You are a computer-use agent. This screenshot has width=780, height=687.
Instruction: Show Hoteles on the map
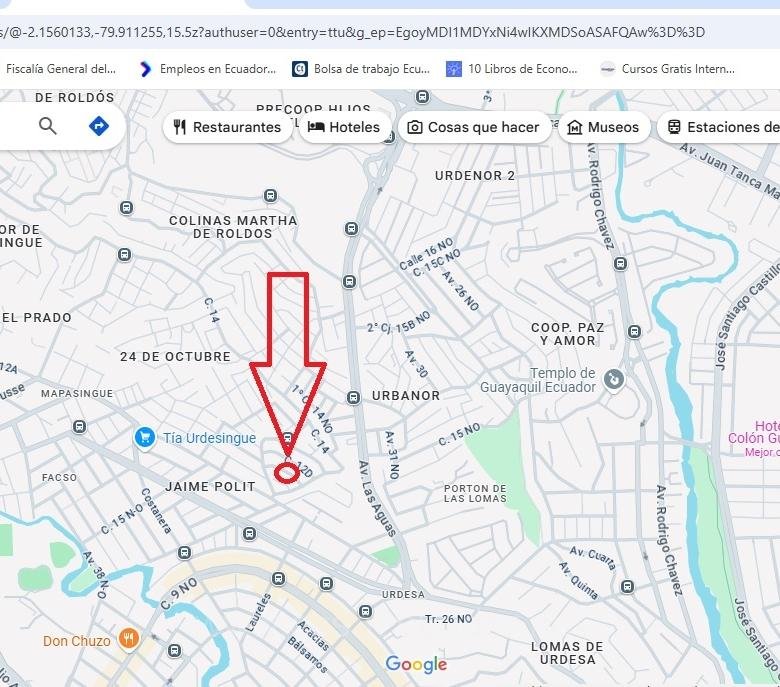pyautogui.click(x=344, y=127)
